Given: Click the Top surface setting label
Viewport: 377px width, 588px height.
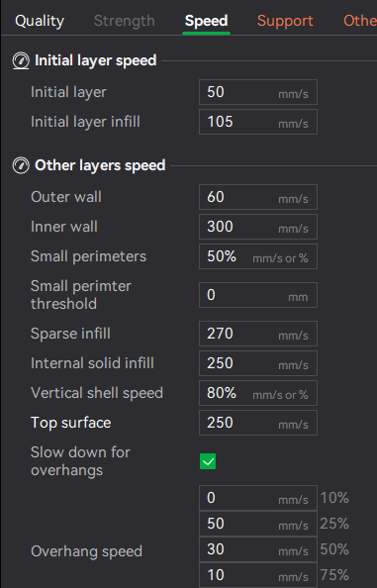Looking at the screenshot, I should (x=71, y=423).
